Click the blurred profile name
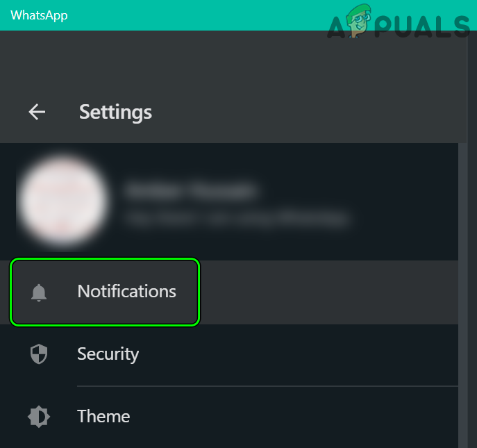 click(191, 190)
